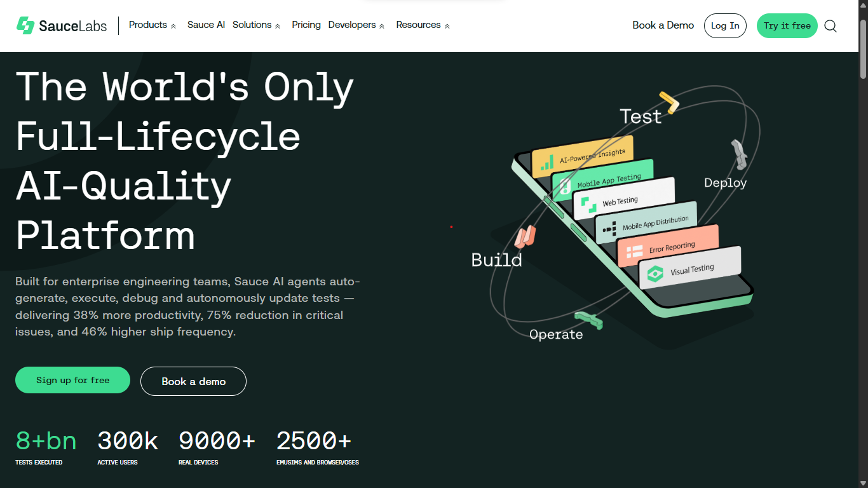Expand the Solutions menu chevron
The width and height of the screenshot is (868, 488).
[278, 26]
